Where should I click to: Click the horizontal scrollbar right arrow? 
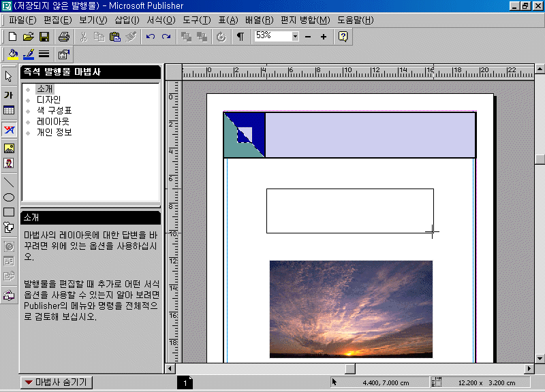click(529, 368)
